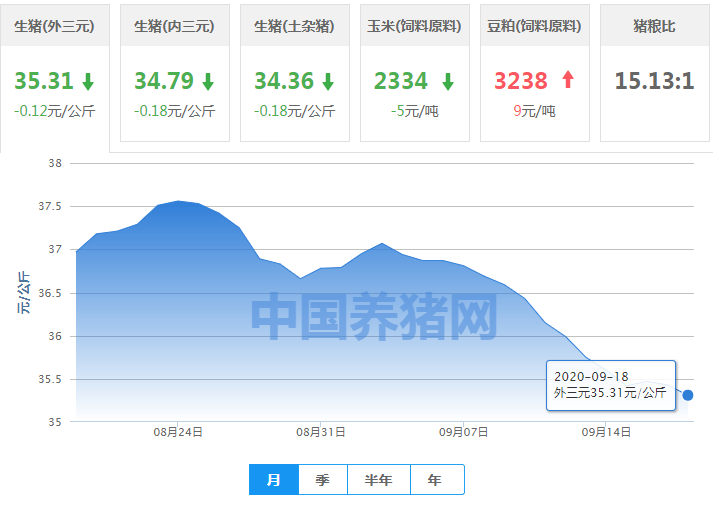Viewport: 713px width, 505px height.
Task: Click the down arrow beside 34.36
Action: tap(328, 82)
